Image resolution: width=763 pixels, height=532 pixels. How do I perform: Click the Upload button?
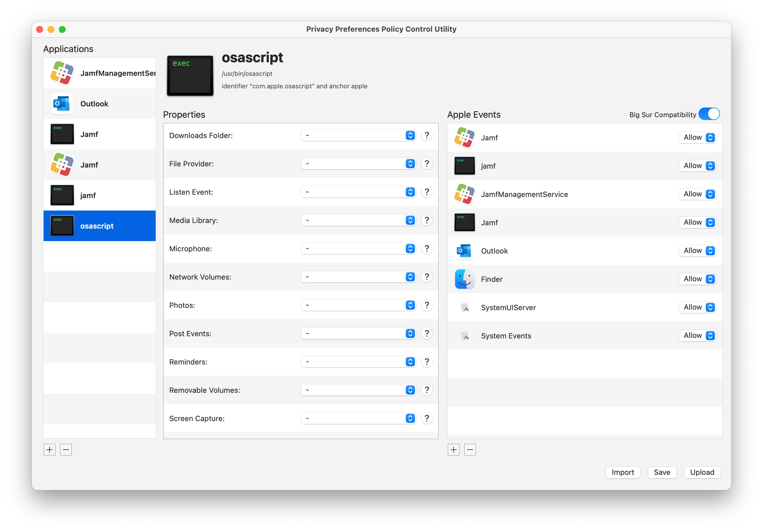click(702, 472)
